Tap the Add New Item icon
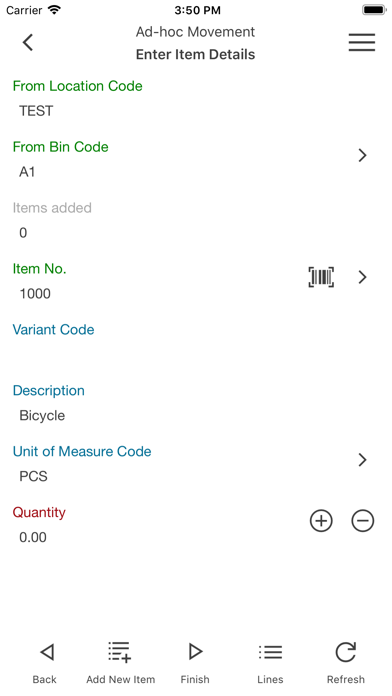This screenshot has width=392, height=696. pyautogui.click(x=120, y=652)
